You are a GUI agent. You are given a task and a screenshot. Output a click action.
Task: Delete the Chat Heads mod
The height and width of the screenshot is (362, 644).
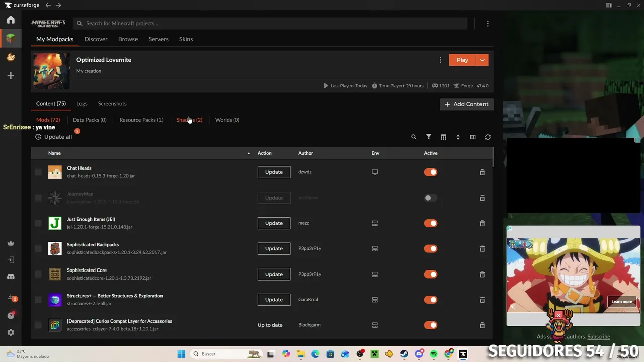pyautogui.click(x=482, y=172)
